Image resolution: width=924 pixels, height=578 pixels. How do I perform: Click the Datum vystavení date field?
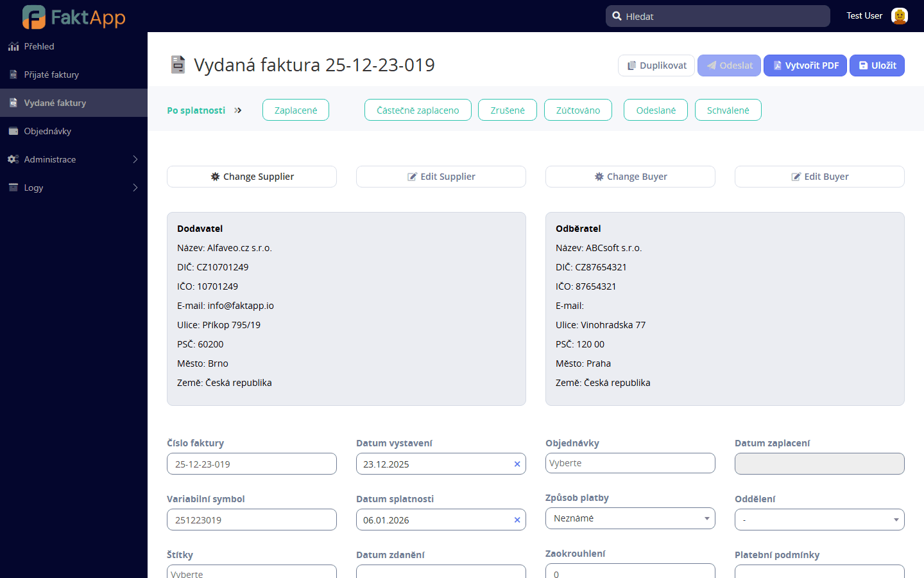pyautogui.click(x=441, y=464)
